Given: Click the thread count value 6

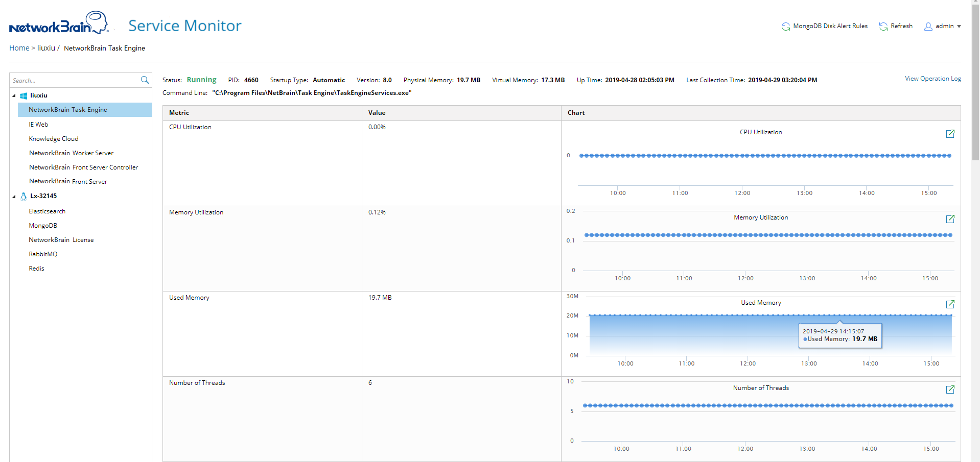Looking at the screenshot, I should 370,383.
